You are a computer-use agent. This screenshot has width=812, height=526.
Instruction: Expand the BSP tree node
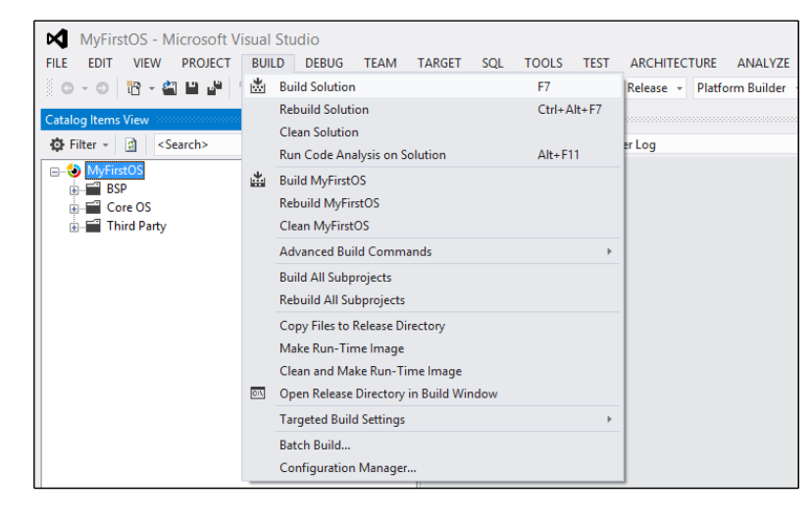pyautogui.click(x=75, y=190)
